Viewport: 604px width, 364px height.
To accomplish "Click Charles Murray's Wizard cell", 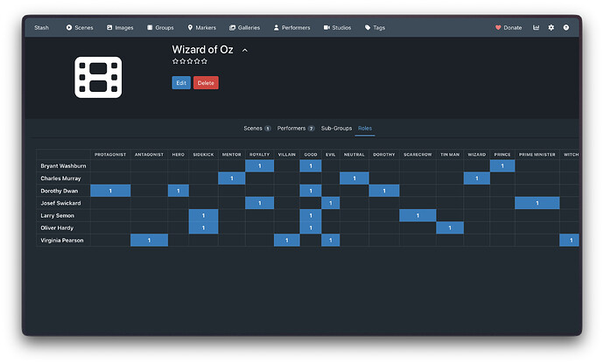I will (x=477, y=178).
